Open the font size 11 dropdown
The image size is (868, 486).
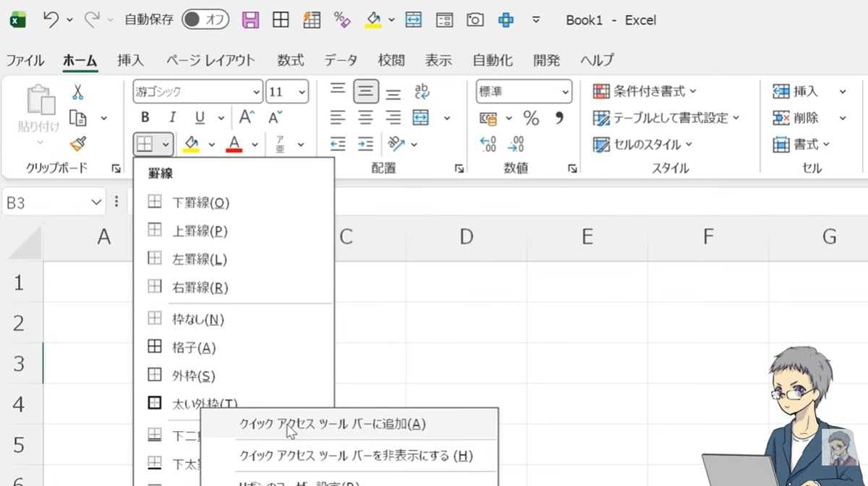tap(302, 92)
